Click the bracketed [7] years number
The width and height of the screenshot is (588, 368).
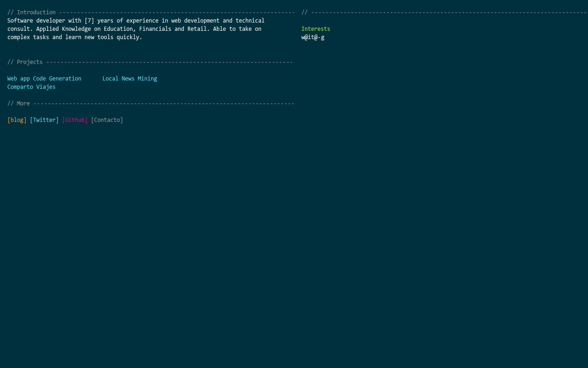coord(89,21)
